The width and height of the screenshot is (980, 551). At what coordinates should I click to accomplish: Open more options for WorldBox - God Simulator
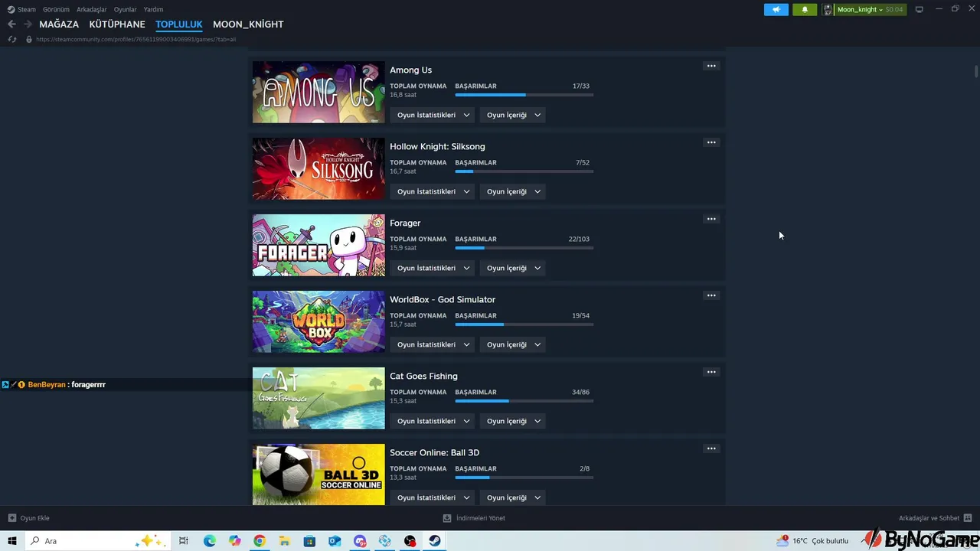point(711,295)
